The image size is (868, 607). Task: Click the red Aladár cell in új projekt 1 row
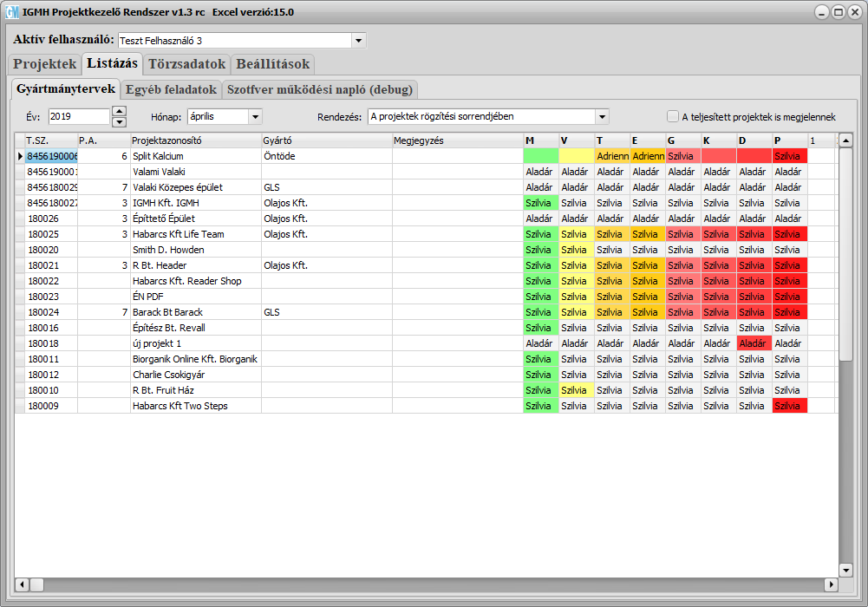pyautogui.click(x=754, y=343)
